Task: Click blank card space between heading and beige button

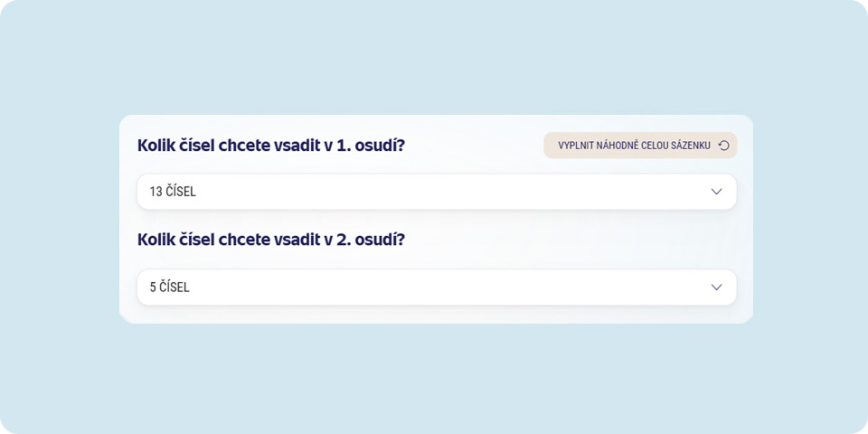Action: (x=475, y=146)
